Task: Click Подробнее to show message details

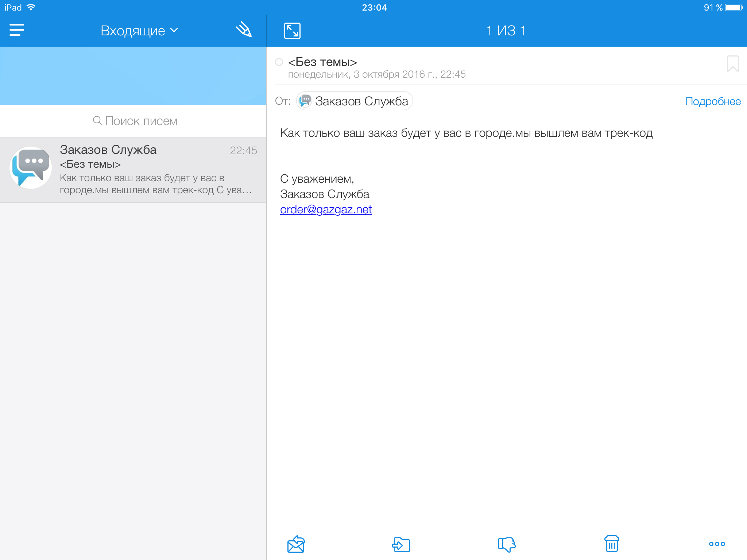Action: (x=713, y=101)
